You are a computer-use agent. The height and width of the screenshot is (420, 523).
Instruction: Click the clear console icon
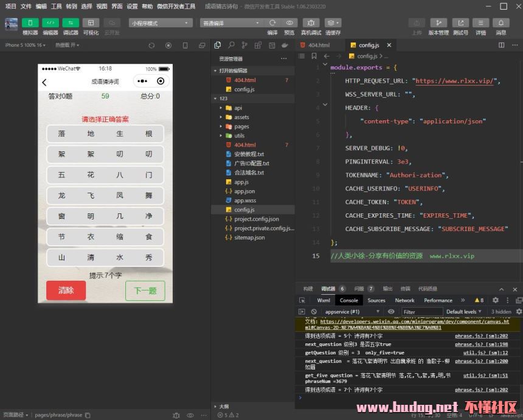[314, 312]
